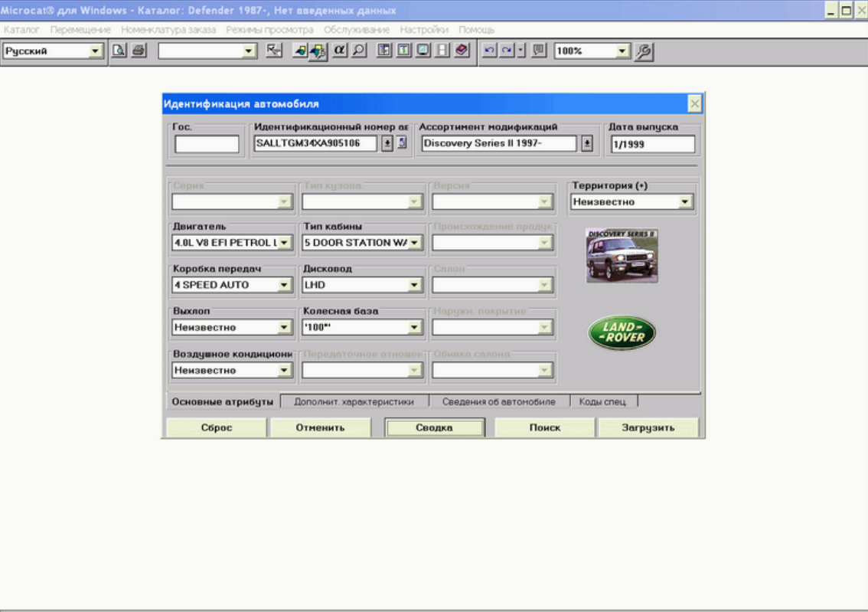Click the alpha symbol toolbar icon
This screenshot has height=612, width=868.
coord(339,51)
